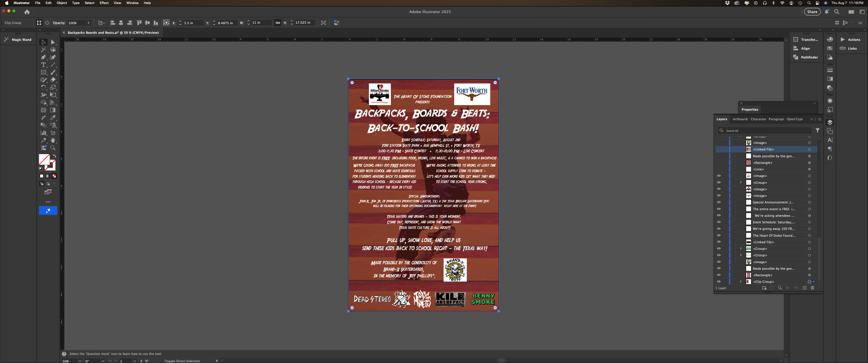Image resolution: width=868 pixels, height=363 pixels.
Task: Open the Pathfinder panel
Action: 805,57
